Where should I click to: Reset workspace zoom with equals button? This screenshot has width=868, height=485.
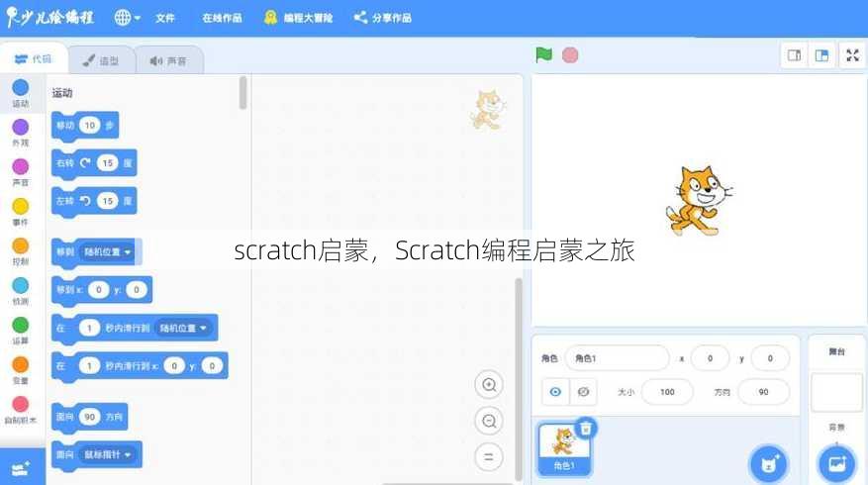tap(489, 457)
